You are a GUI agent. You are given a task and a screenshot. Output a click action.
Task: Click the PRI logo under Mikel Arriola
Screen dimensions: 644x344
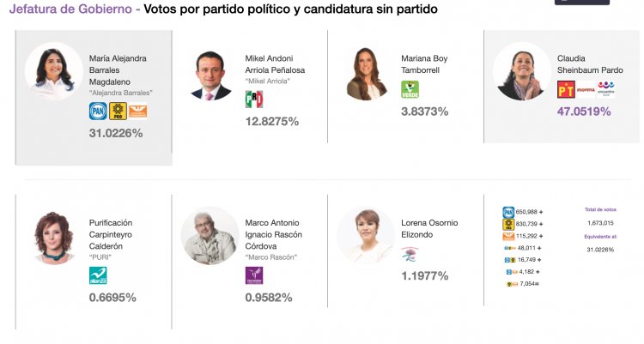[x=254, y=99]
